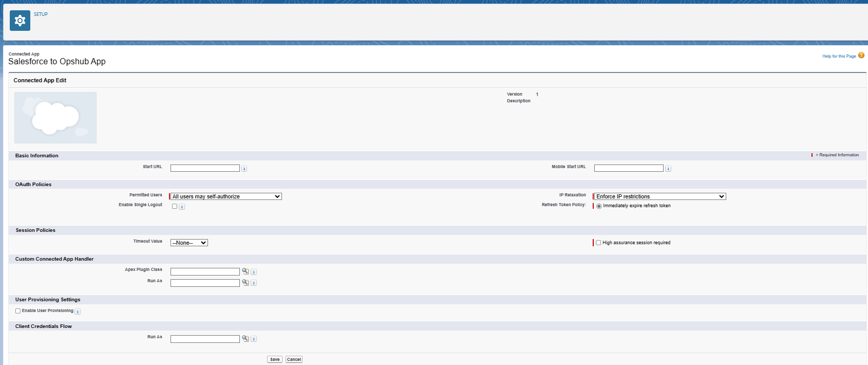868x365 pixels.
Task: Click the info icon beside Start URL
Action: 244,169
